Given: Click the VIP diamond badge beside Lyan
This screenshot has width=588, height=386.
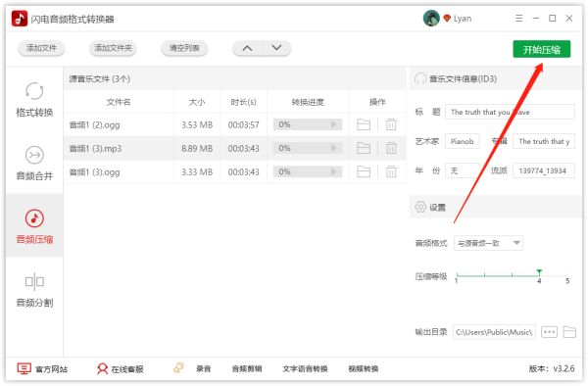Looking at the screenshot, I should pos(447,18).
